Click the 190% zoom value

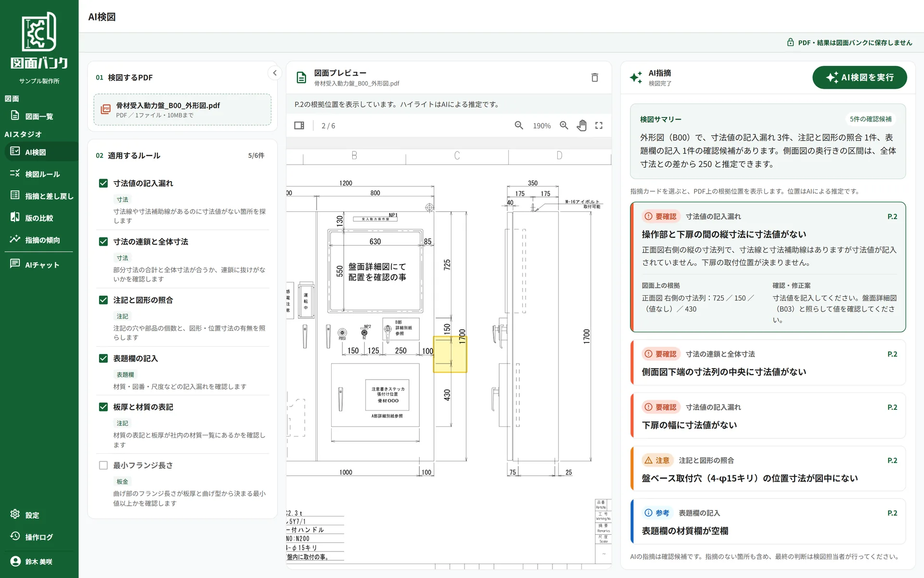pos(541,126)
